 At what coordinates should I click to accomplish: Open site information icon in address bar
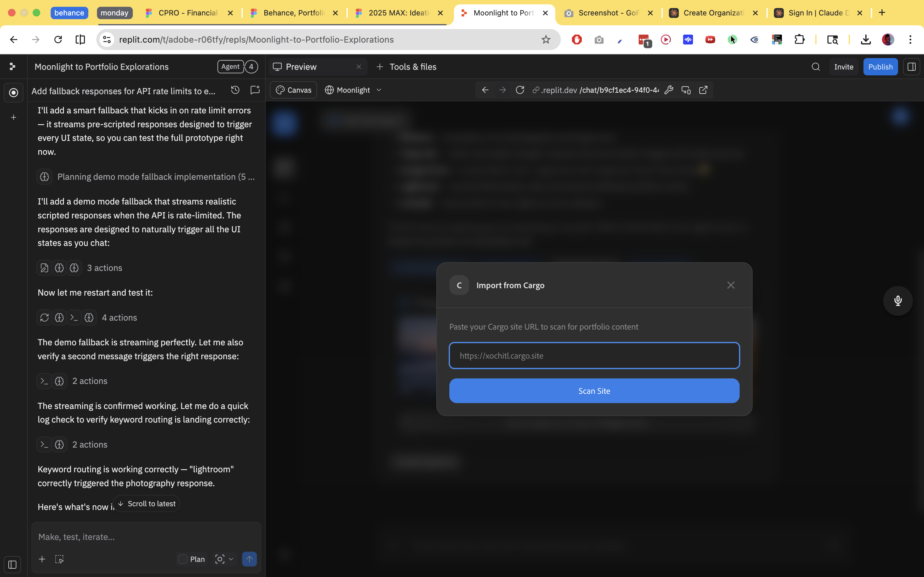pos(107,39)
